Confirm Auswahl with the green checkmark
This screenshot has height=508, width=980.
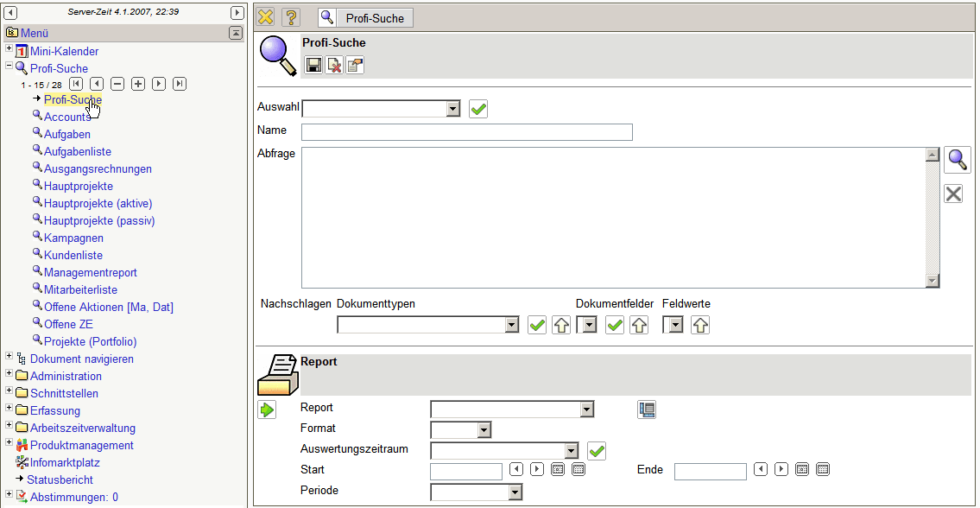click(478, 109)
